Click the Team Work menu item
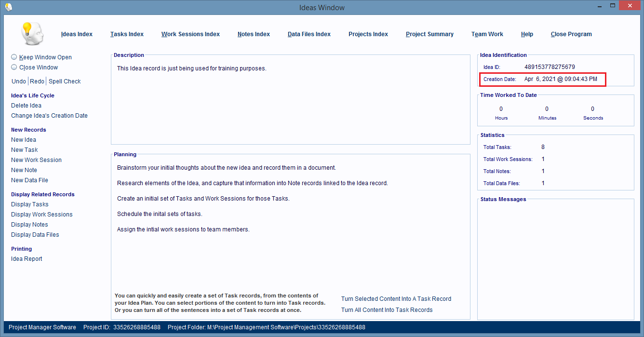Screen dimensions: 644x337 click(487, 34)
